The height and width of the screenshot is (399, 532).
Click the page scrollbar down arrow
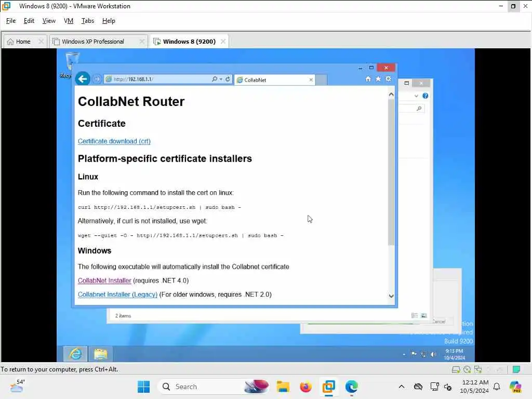391,296
